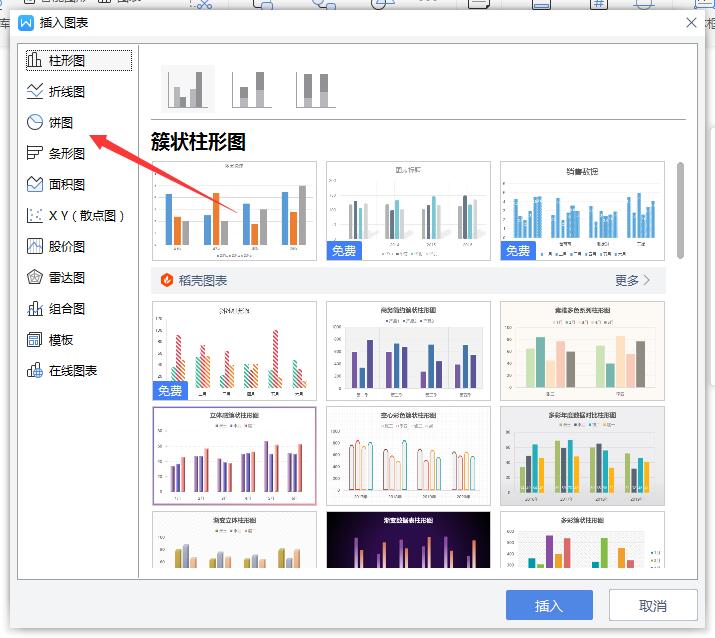Click the 插入图表 title text

pos(64,23)
